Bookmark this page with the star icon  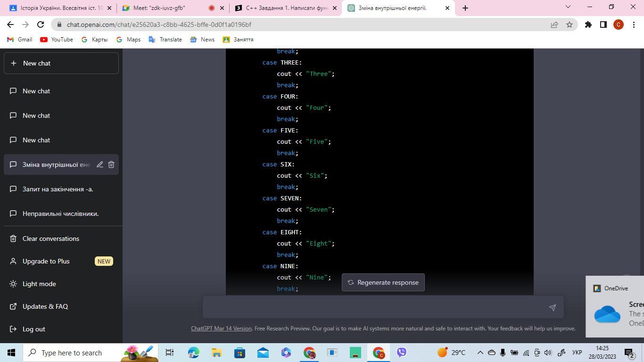[569, 25]
